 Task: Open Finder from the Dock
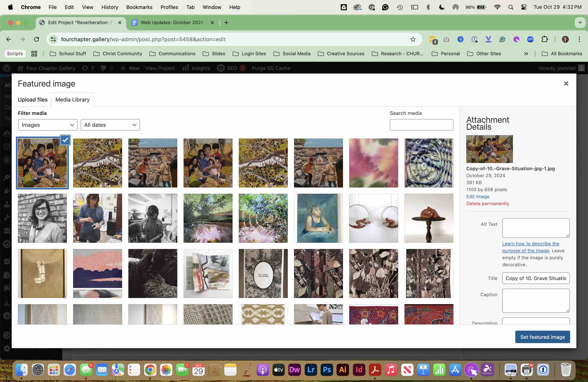pos(22,370)
